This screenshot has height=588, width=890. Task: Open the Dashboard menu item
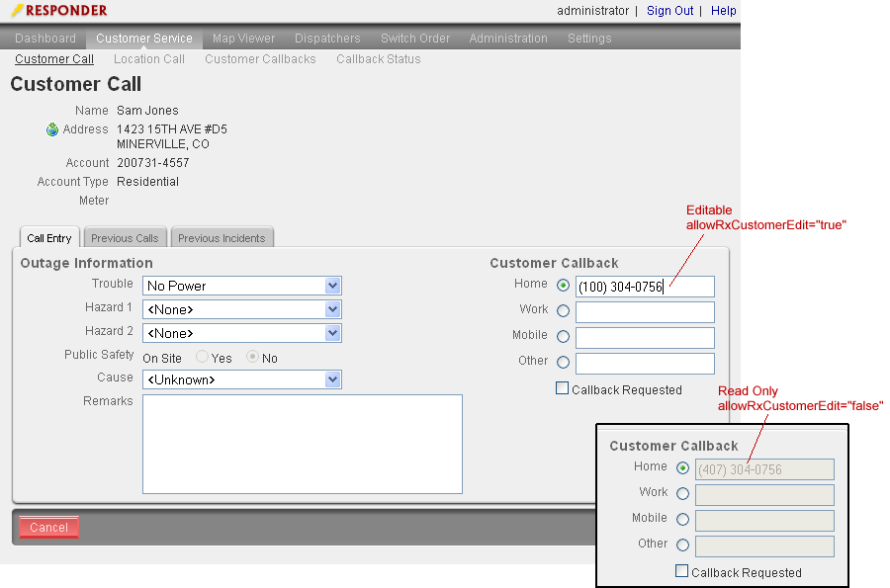[x=45, y=39]
